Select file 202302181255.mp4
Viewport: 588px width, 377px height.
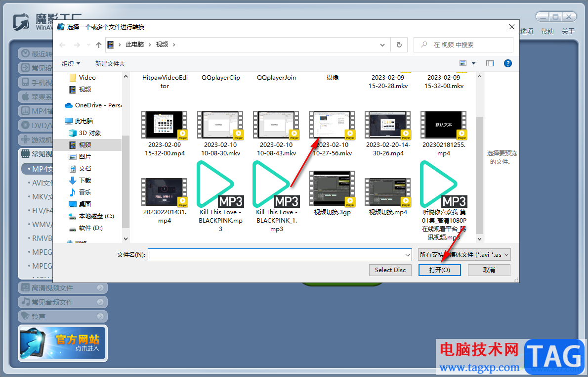click(444, 133)
